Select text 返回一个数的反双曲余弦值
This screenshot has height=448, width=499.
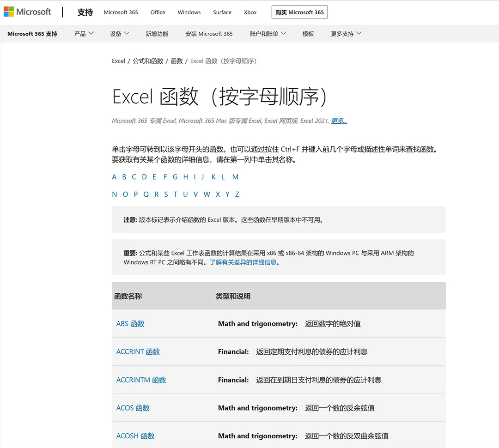tap(347, 436)
